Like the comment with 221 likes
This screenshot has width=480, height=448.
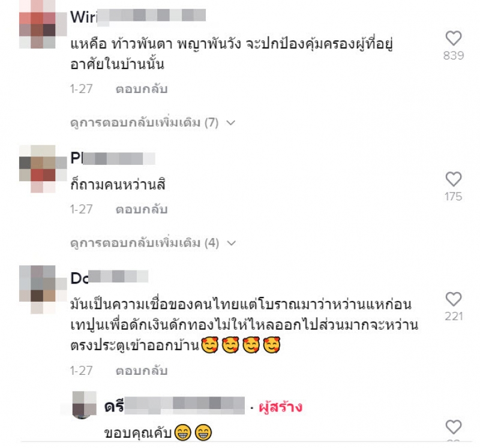454,299
